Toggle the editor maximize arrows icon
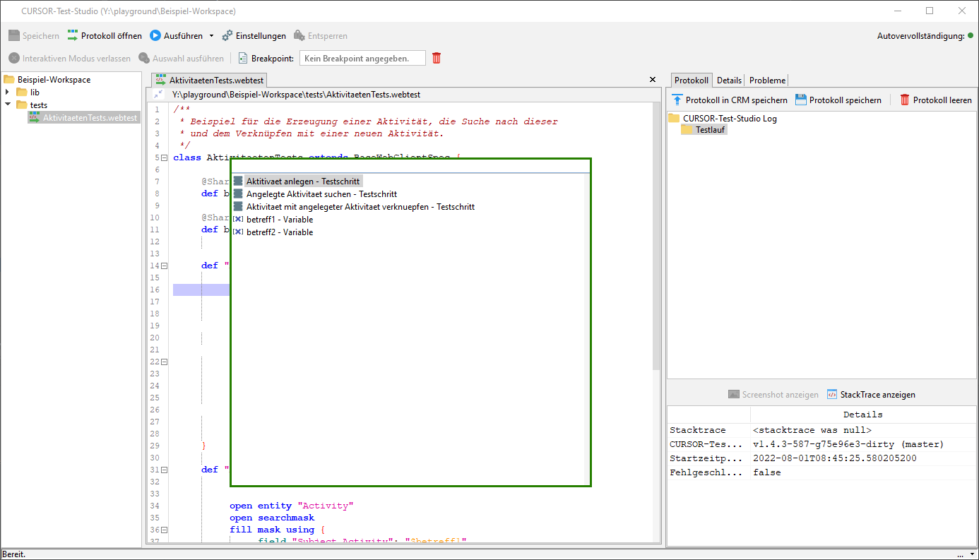This screenshot has height=560, width=979. click(x=158, y=94)
